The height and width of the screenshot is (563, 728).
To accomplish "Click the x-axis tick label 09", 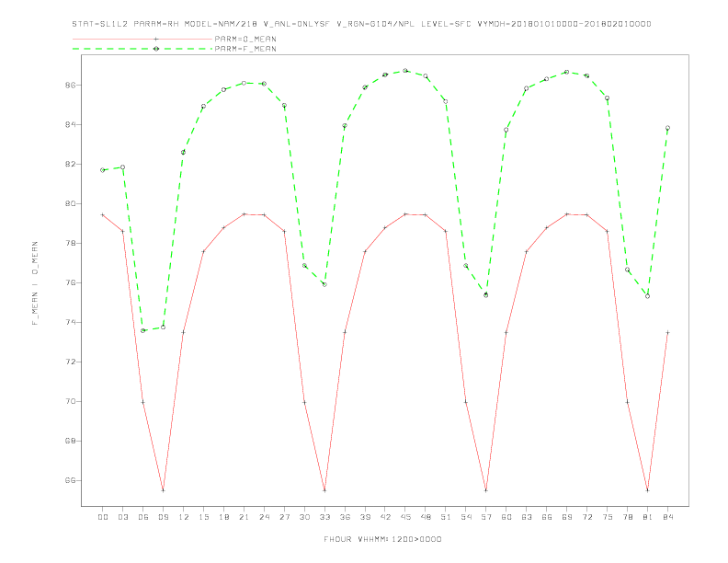I will click(x=164, y=517).
